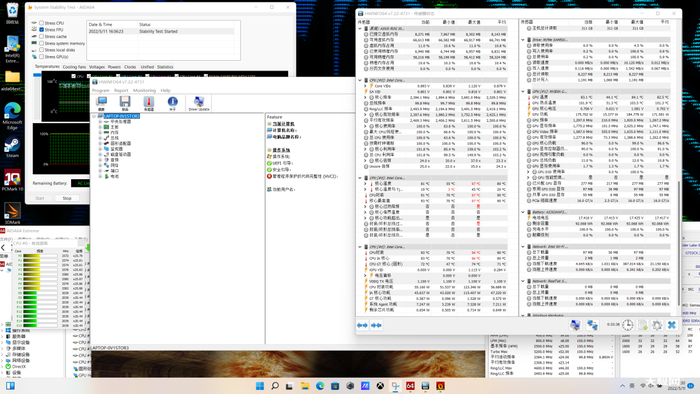Open the Widgets icon on the taskbar
Viewport: 700px width, 394px height.
10,386
